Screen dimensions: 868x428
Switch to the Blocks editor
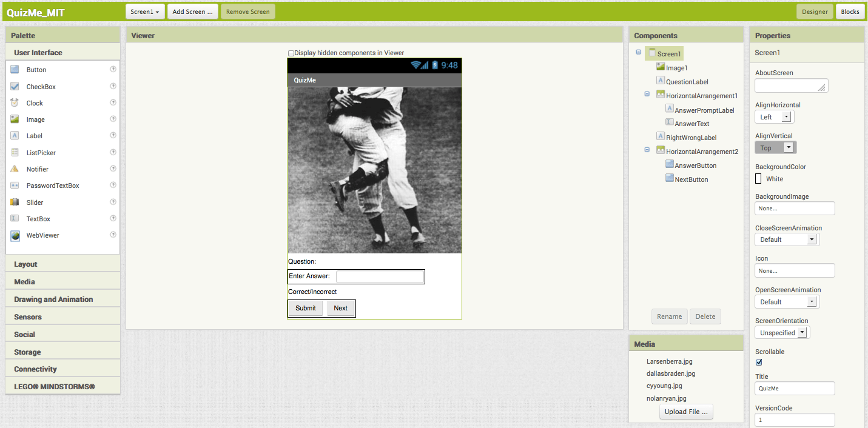click(x=850, y=12)
